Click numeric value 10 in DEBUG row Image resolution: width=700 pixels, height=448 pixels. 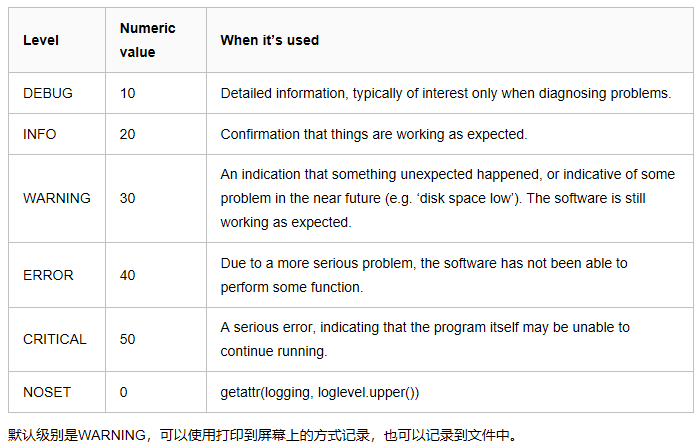click(127, 93)
